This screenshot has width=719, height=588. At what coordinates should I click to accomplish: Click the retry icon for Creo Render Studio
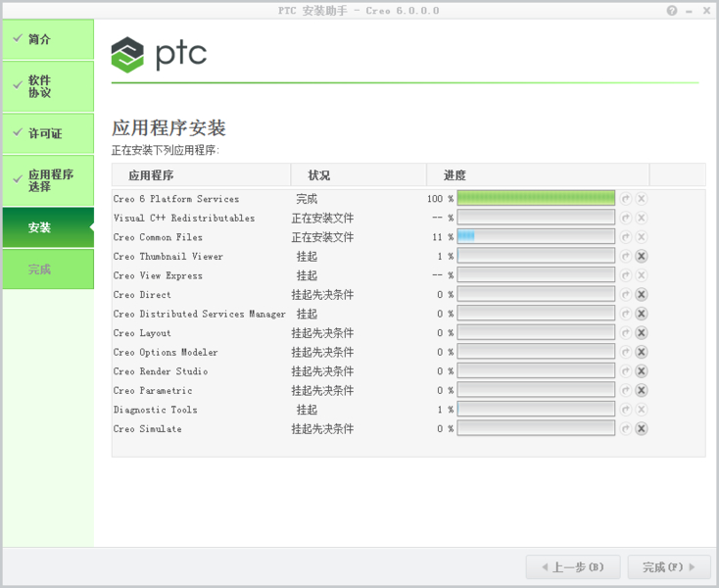pos(626,371)
